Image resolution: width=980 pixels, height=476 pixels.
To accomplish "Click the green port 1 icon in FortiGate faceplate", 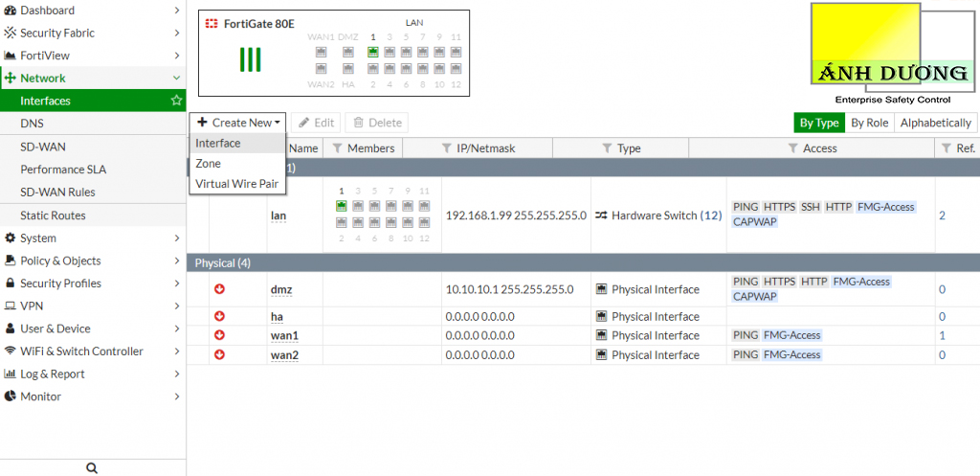I will coord(373,52).
